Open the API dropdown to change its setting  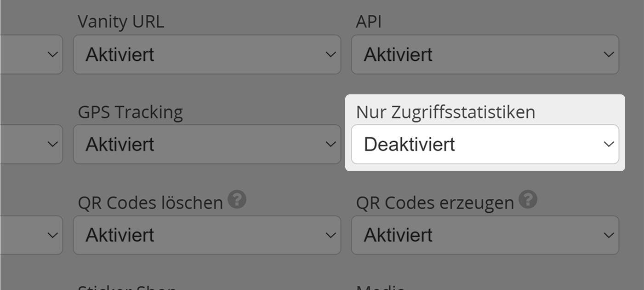(x=485, y=54)
